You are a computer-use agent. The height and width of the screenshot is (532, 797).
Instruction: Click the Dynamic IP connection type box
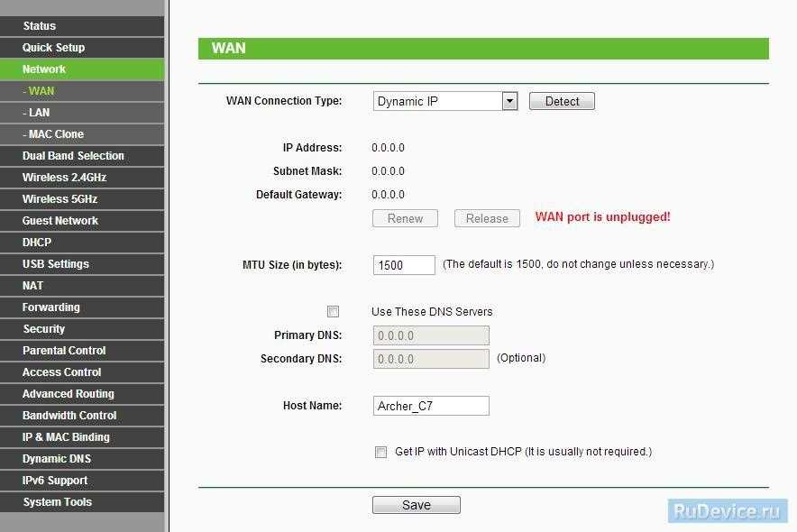point(438,101)
